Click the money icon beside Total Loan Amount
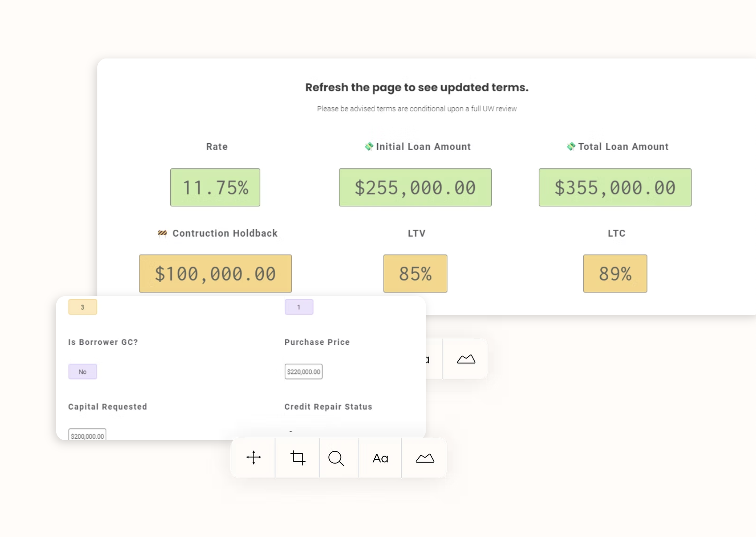This screenshot has width=756, height=537. click(x=571, y=146)
